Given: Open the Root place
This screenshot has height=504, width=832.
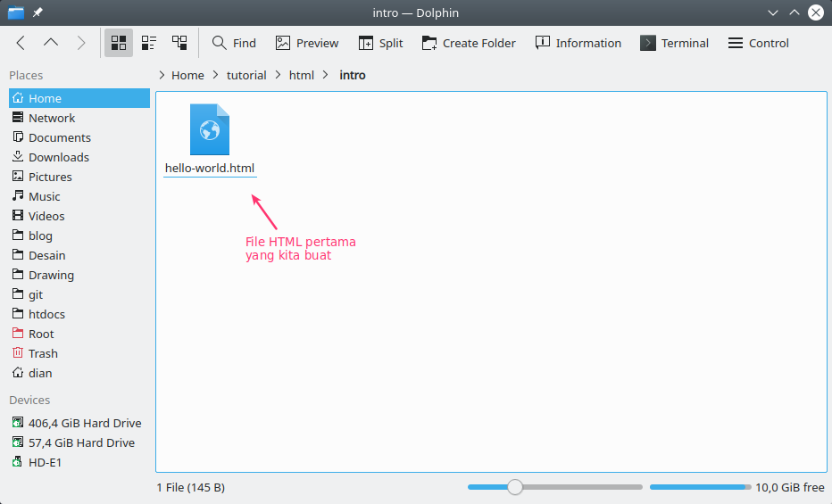Looking at the screenshot, I should [x=79, y=334].
